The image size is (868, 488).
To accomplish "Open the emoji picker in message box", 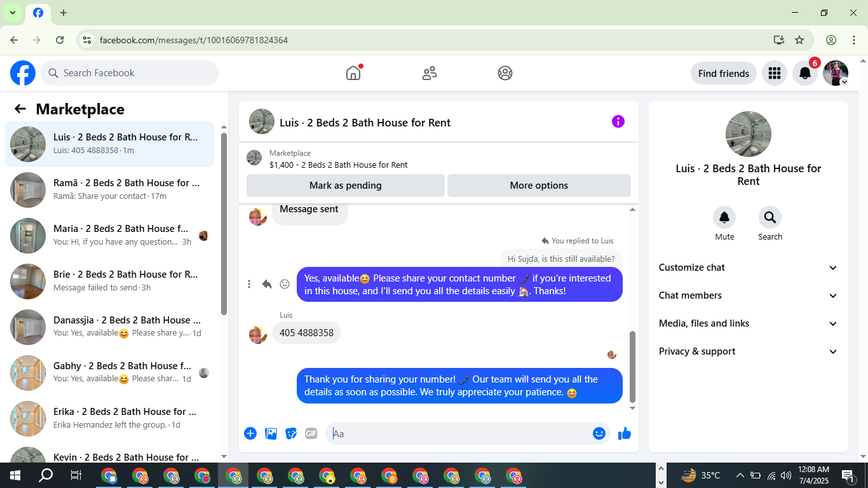I will (599, 433).
